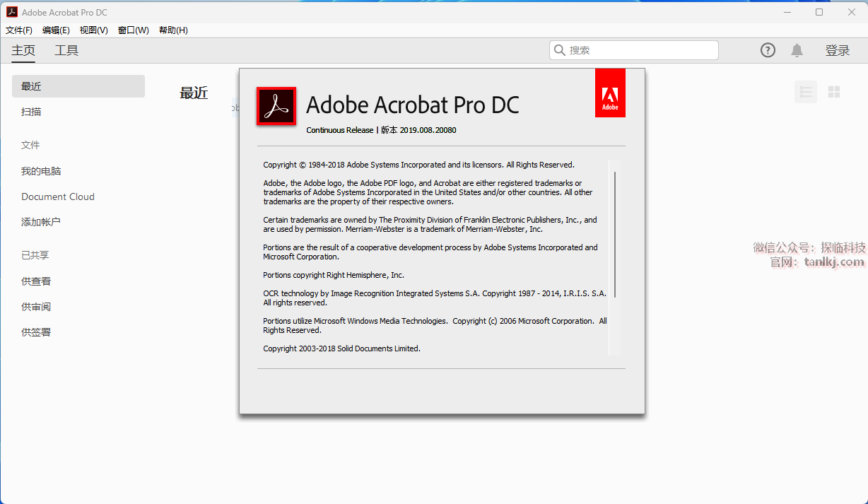
Task: Click the About dialog scrollbar thumb
Action: coord(615,234)
